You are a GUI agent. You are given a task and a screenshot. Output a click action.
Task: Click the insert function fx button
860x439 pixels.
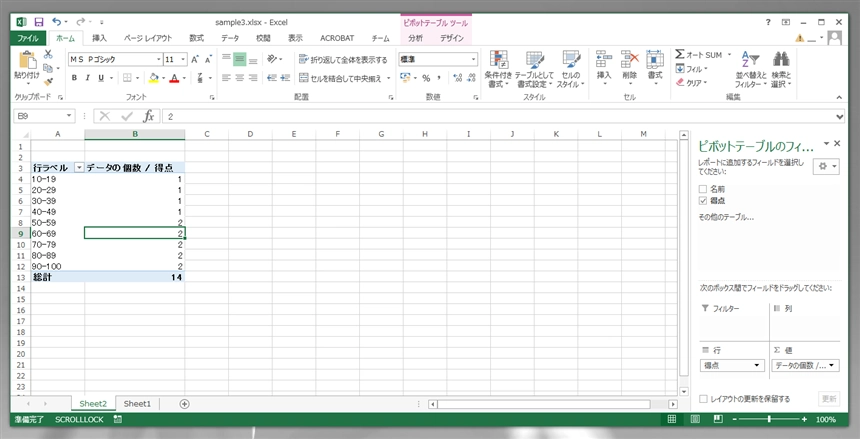[149, 116]
